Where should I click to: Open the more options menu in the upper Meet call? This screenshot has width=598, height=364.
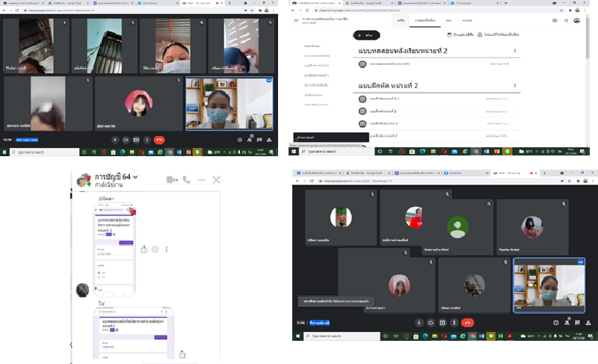pyautogui.click(x=147, y=140)
